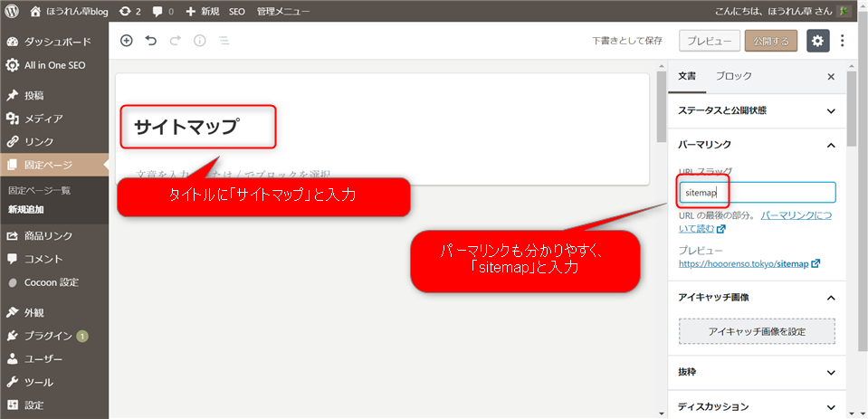Click the URL スラッグ input field
Screen dimensions: 868x419
pyautogui.click(x=757, y=192)
